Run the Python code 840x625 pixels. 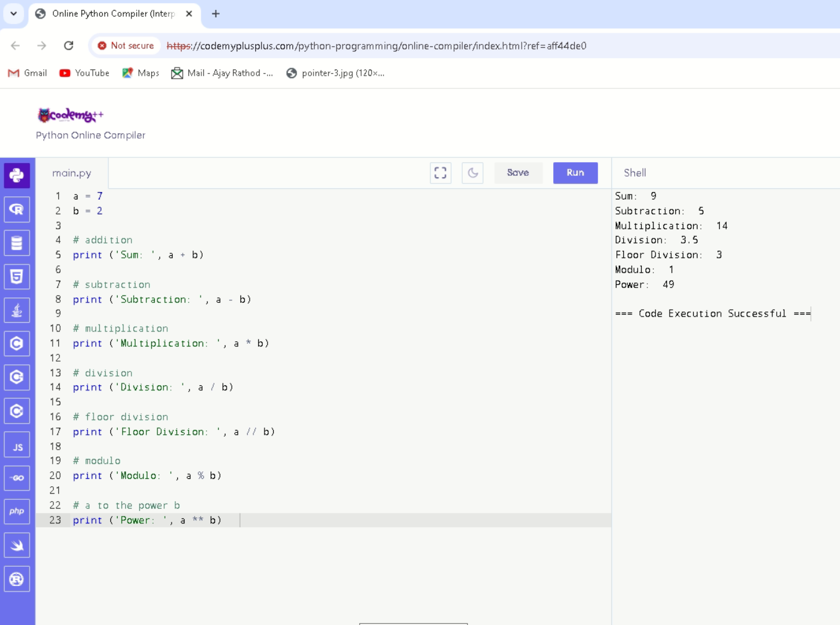pyautogui.click(x=575, y=173)
